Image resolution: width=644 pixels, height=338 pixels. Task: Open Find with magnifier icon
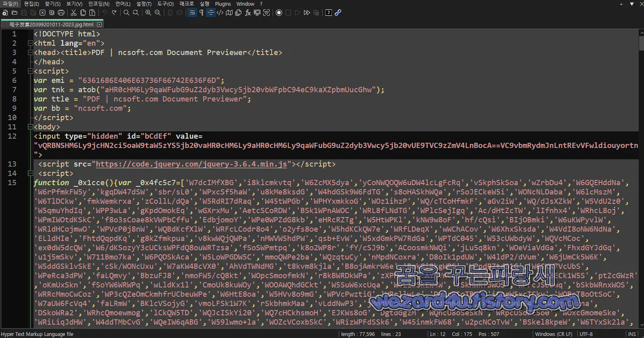click(126, 13)
